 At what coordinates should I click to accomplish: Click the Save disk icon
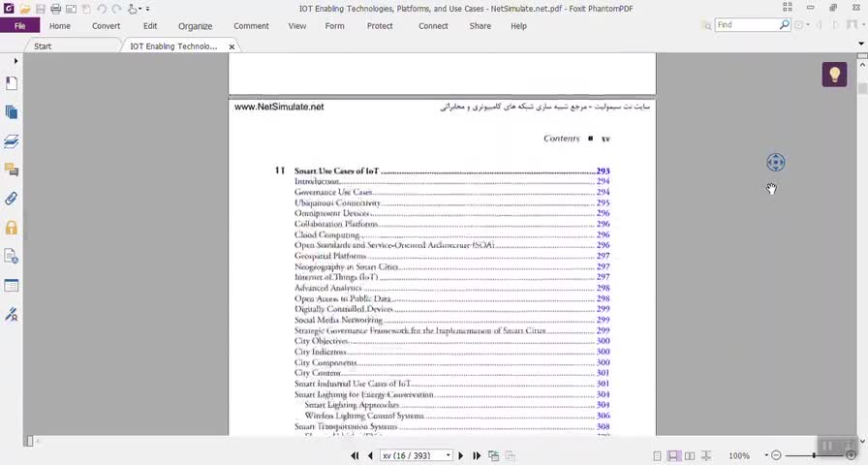pos(41,9)
